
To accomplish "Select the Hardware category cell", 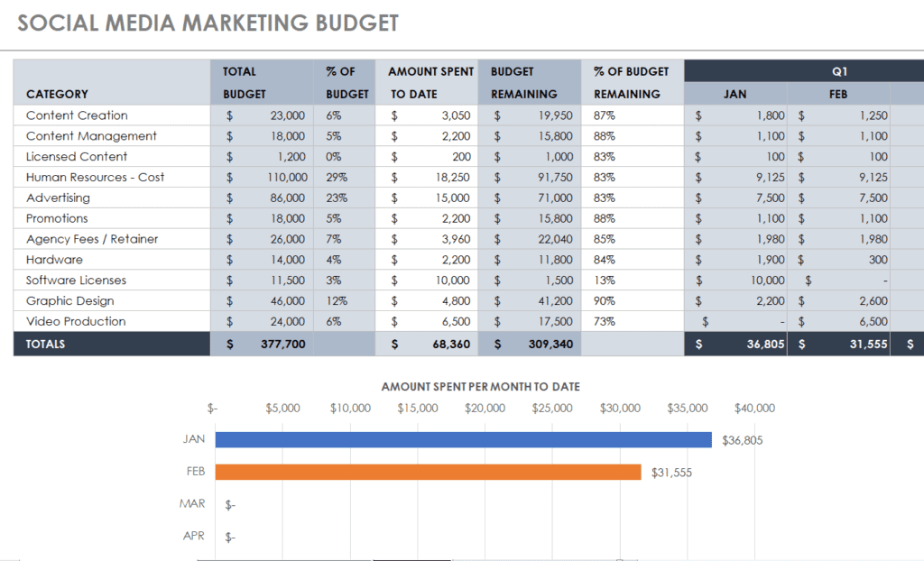I will click(111, 260).
